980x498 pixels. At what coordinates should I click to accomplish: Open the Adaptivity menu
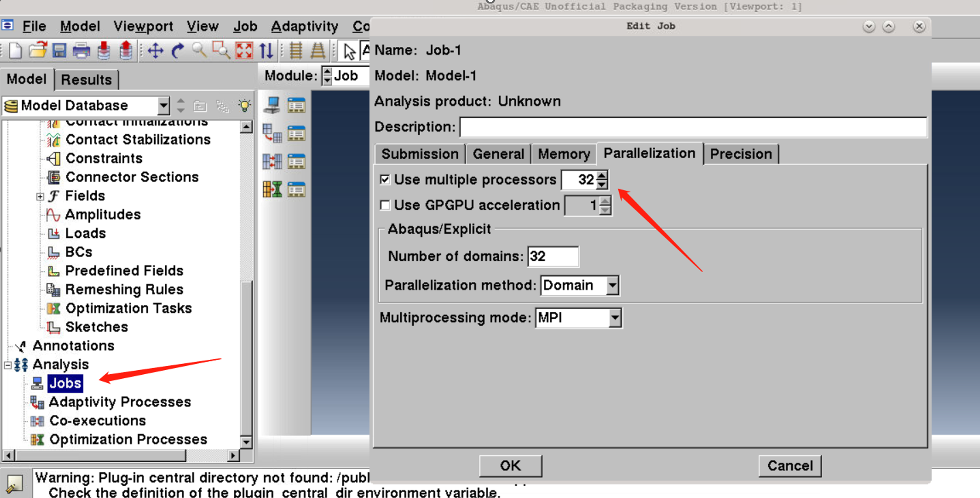(304, 26)
